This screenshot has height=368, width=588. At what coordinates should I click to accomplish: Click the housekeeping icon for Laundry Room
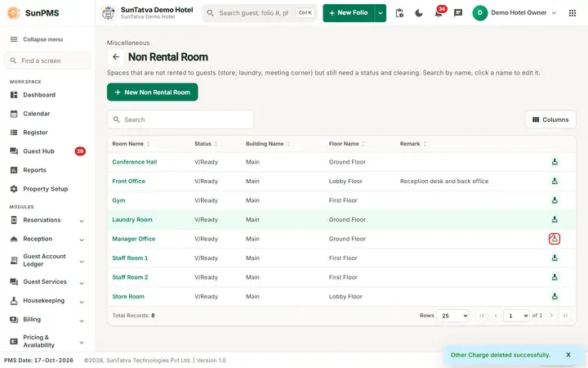coord(555,219)
